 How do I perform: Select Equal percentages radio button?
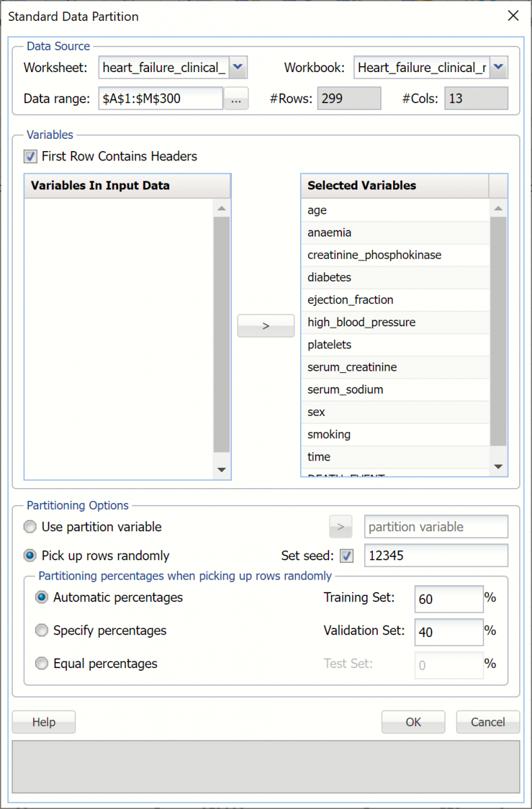coord(42,663)
